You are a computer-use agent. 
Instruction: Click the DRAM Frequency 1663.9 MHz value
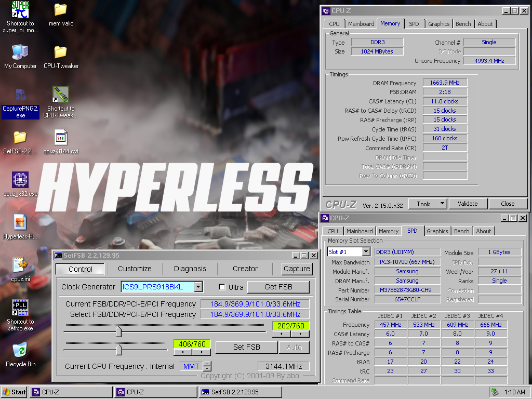tap(445, 83)
